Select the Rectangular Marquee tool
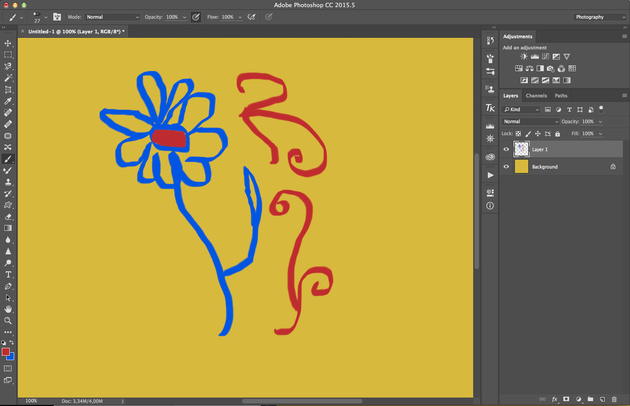630x406 pixels. pos(8,55)
